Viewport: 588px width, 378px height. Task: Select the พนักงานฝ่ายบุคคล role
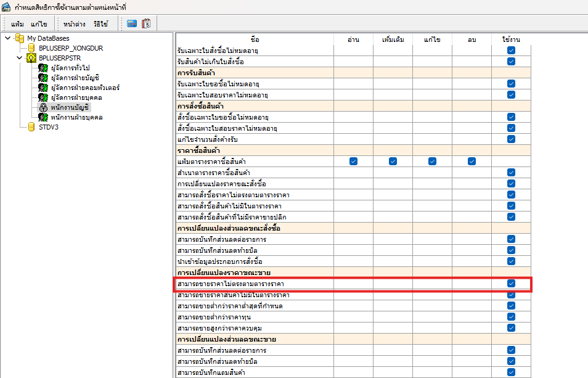click(x=76, y=117)
